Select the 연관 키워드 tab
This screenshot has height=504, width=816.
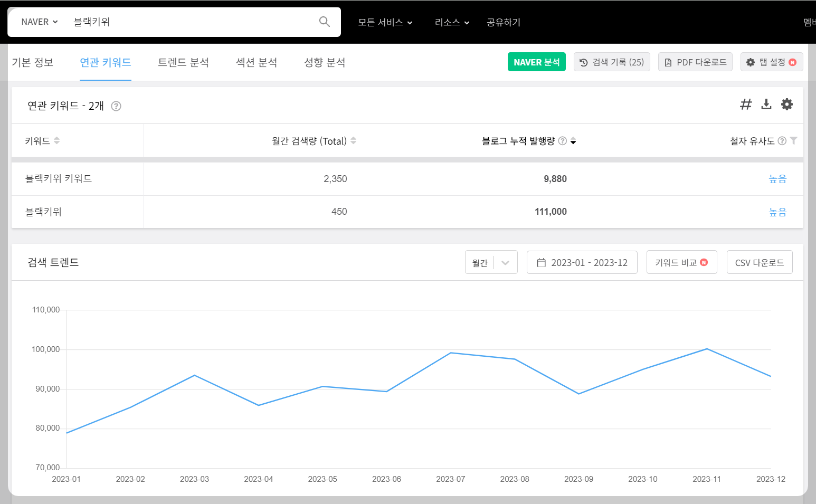click(x=106, y=62)
